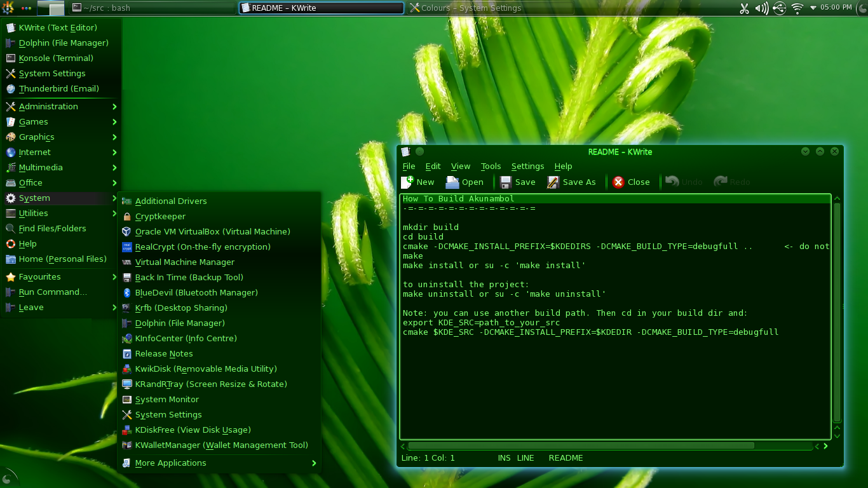Open the Settings menu in KWrite
This screenshot has height=488, width=868.
[x=527, y=166]
